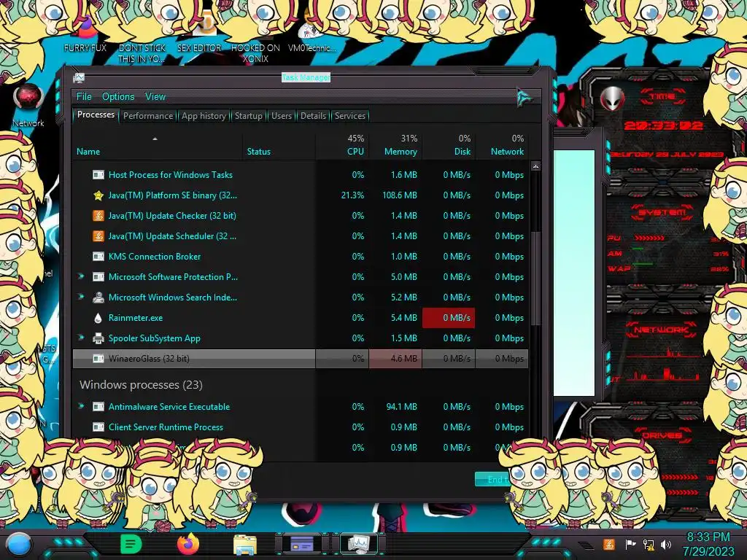This screenshot has height=560, width=747.
Task: Sort by the Name column header
Action: coord(158,145)
